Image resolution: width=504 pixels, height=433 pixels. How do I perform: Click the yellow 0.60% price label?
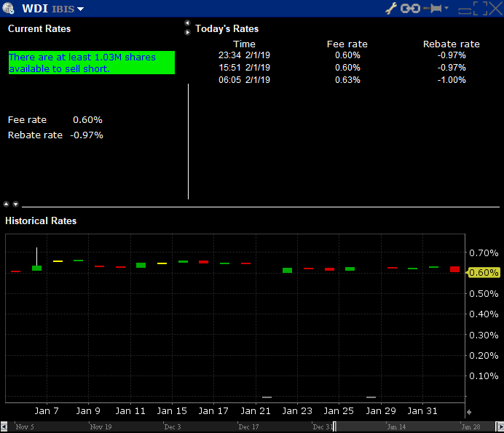click(x=484, y=273)
